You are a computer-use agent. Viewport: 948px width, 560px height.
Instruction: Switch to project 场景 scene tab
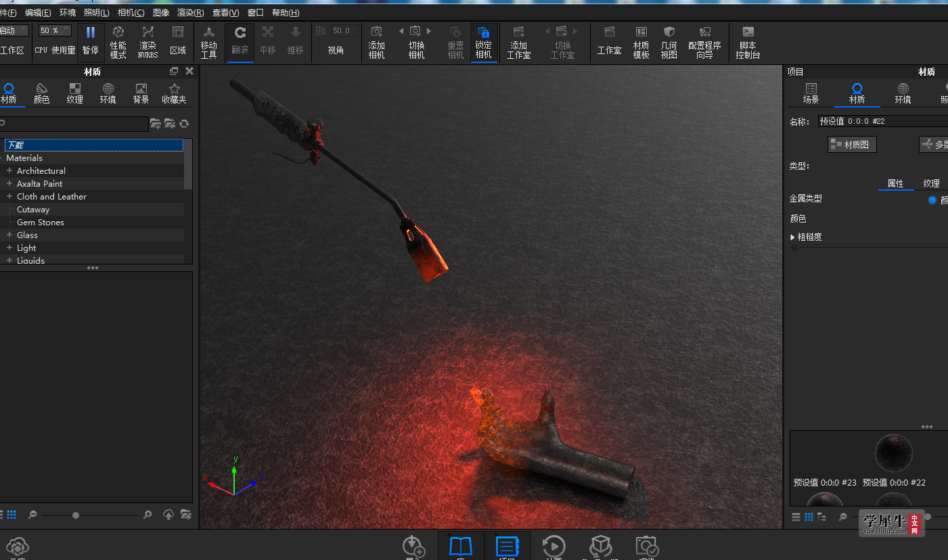click(811, 93)
